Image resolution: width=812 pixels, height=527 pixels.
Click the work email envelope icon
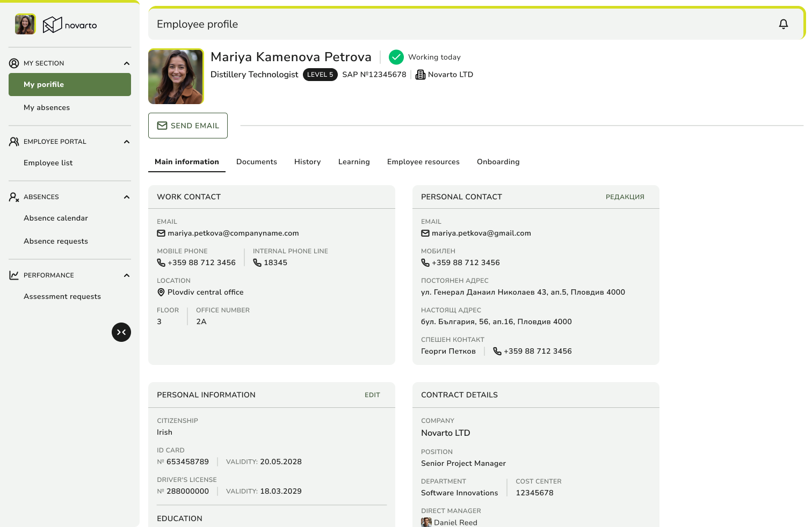[161, 233]
